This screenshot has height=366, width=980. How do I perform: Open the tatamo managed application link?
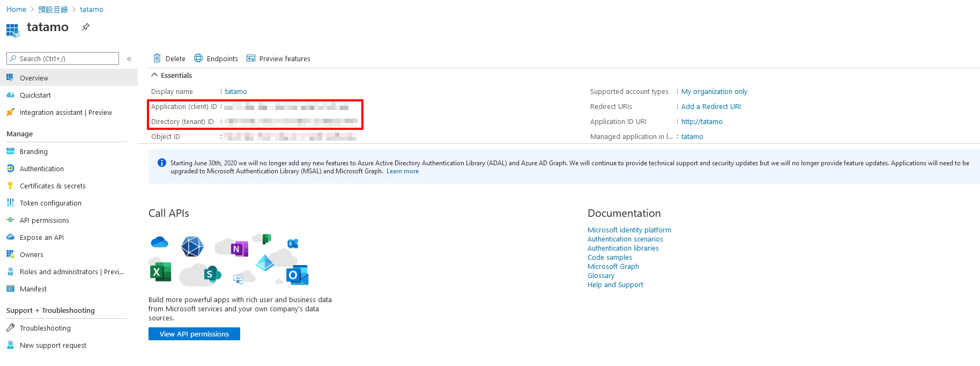(x=692, y=136)
